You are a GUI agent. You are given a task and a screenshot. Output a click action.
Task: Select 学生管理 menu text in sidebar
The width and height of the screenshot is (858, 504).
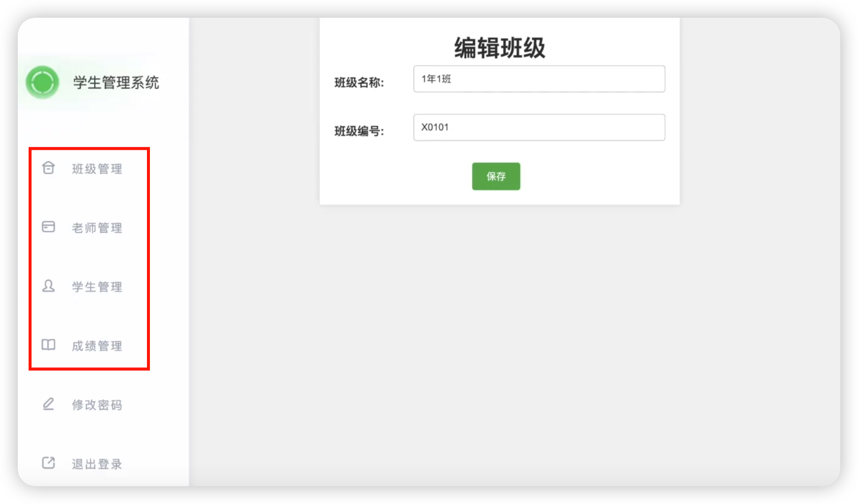click(97, 287)
